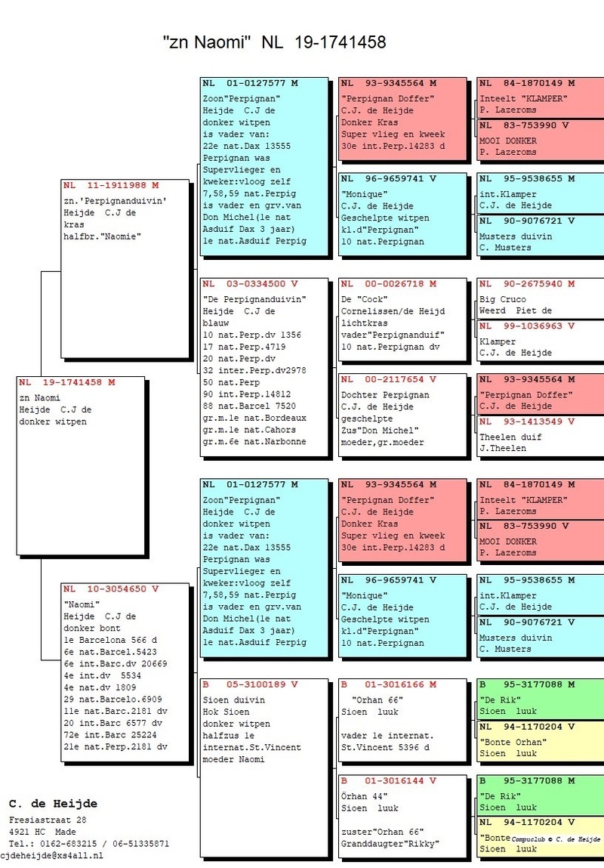Select dam box "Naomi" NL 10-3054650 V
Viewport: 604px width, 868px height.
(x=124, y=672)
